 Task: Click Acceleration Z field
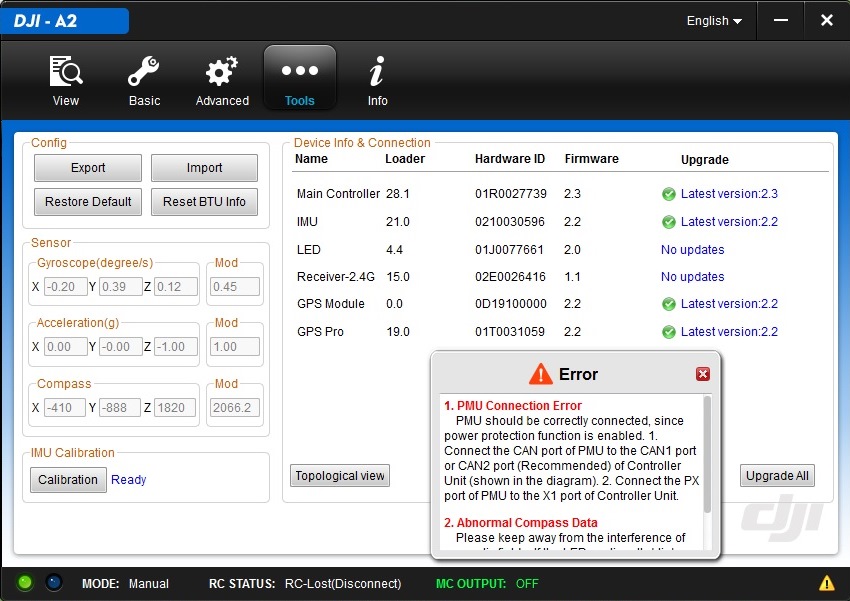click(176, 346)
